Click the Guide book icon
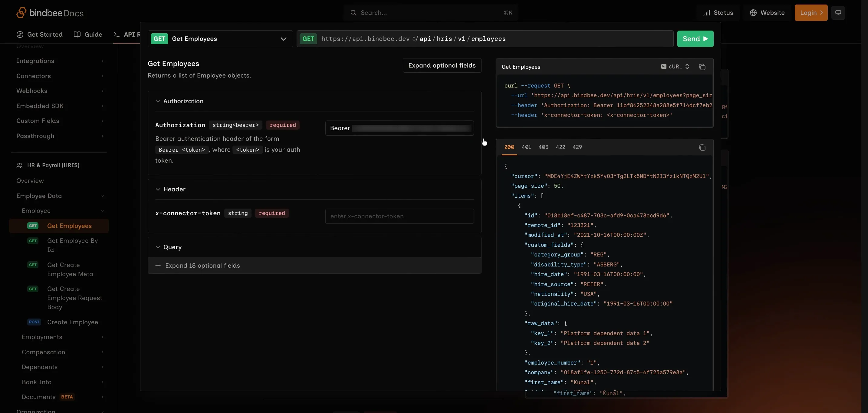 coord(77,35)
